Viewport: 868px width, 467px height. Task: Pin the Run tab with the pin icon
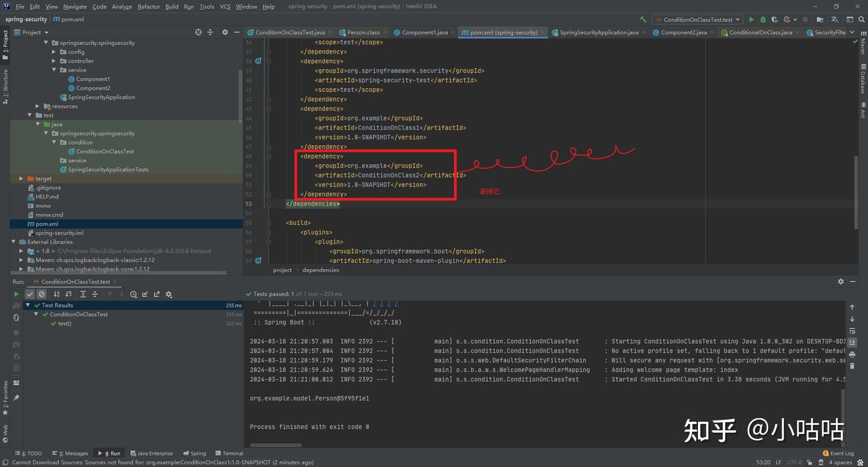tap(16, 398)
